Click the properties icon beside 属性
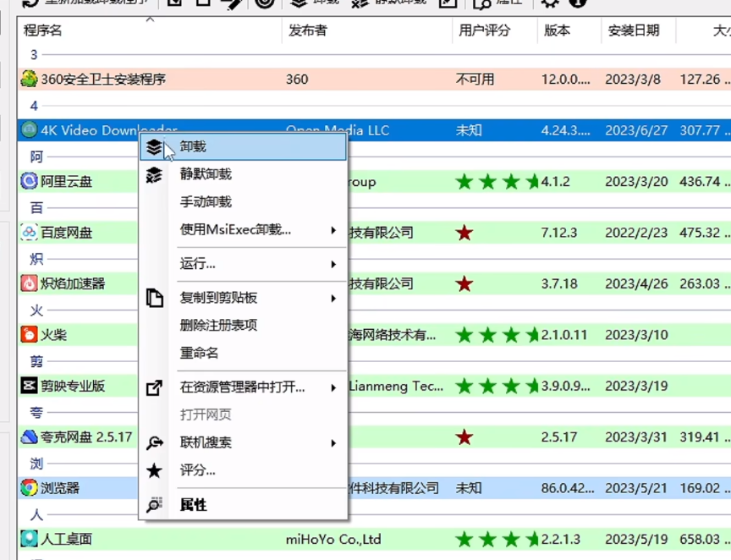Screen dimensions: 731x560 coord(154,504)
